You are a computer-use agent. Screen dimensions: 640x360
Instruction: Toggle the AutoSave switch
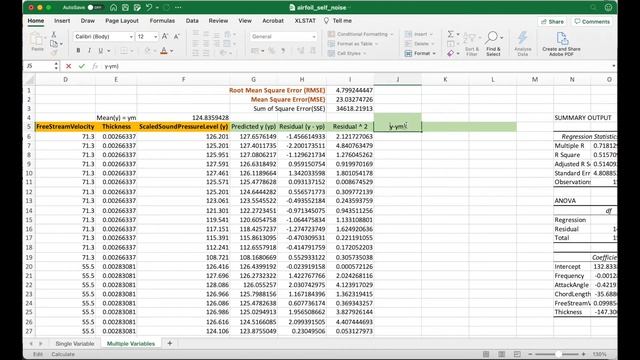[95, 7]
